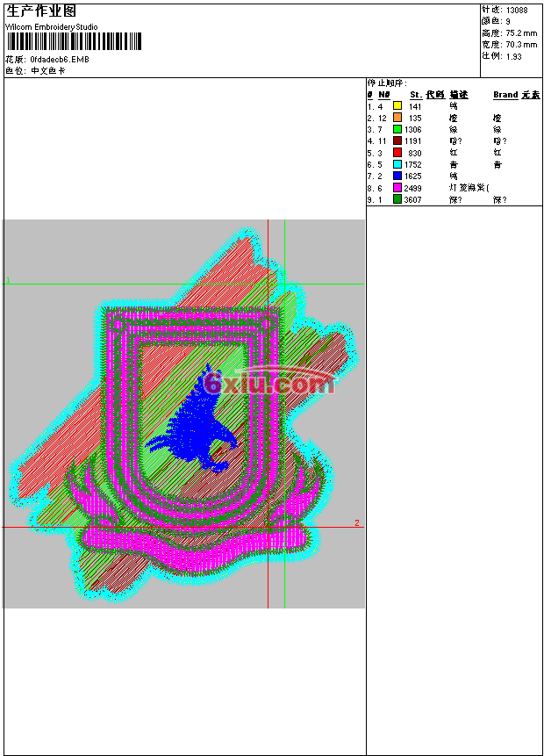Click the bright green swatch with 1306 stitches
Image resolution: width=544 pixels, height=756 pixels.
(397, 129)
